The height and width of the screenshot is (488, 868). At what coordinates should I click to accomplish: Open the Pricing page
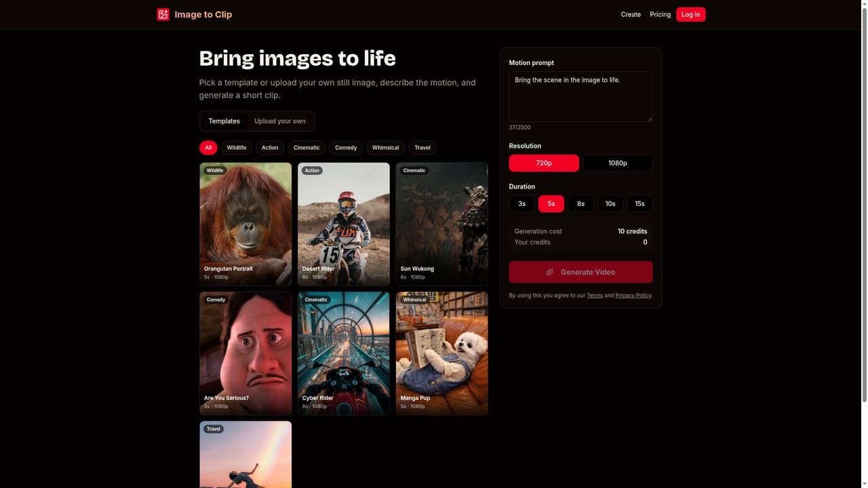click(x=660, y=14)
